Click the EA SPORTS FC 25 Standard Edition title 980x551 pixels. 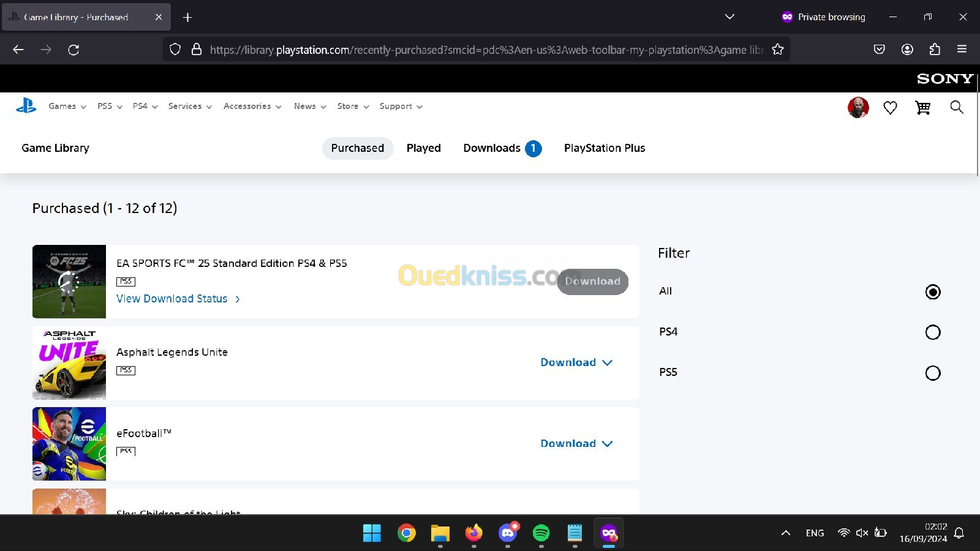click(x=232, y=263)
